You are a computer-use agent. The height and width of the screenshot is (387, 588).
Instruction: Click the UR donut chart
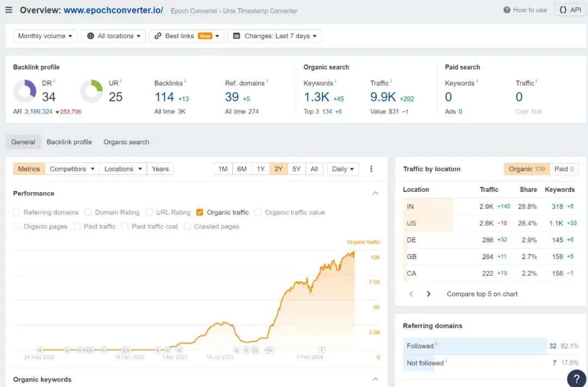click(91, 91)
